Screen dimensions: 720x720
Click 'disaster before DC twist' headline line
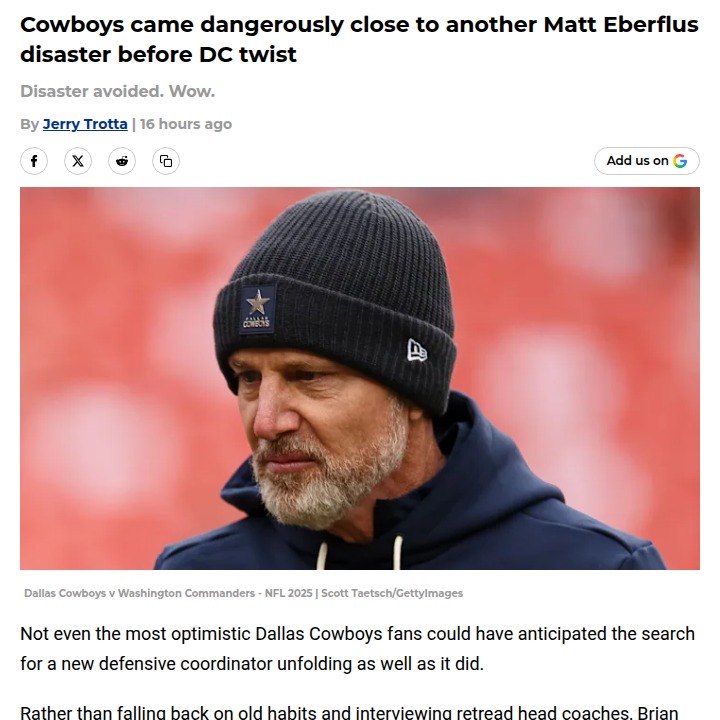click(x=158, y=55)
